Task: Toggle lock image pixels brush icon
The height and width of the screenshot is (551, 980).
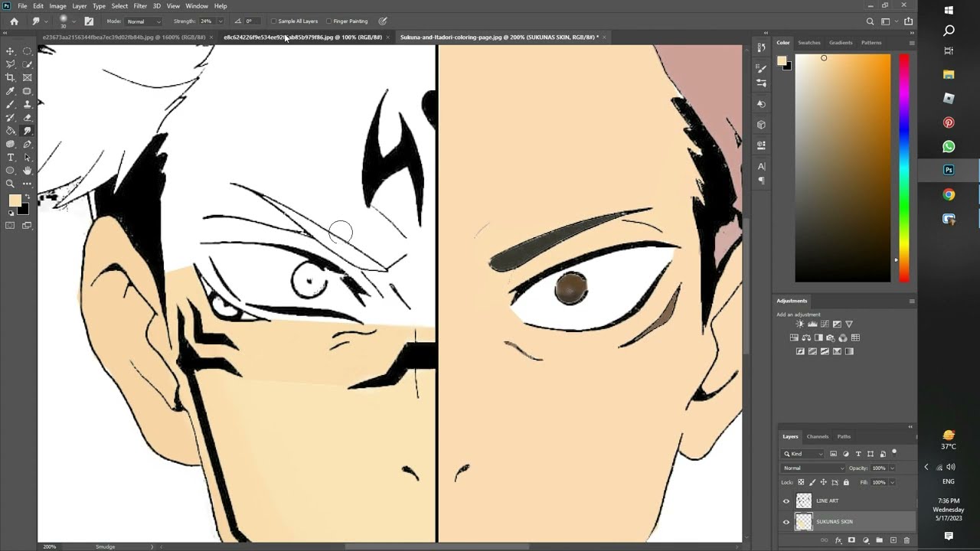Action: 812,482
